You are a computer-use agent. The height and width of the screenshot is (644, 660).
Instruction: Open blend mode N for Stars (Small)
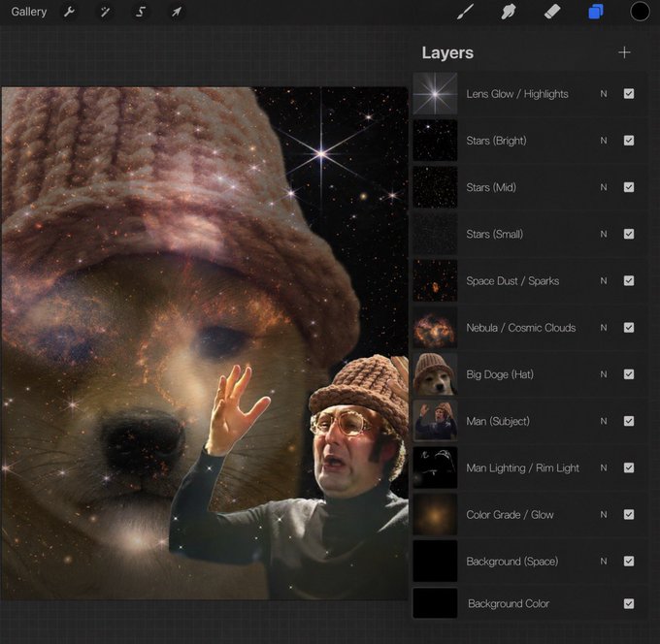click(604, 234)
